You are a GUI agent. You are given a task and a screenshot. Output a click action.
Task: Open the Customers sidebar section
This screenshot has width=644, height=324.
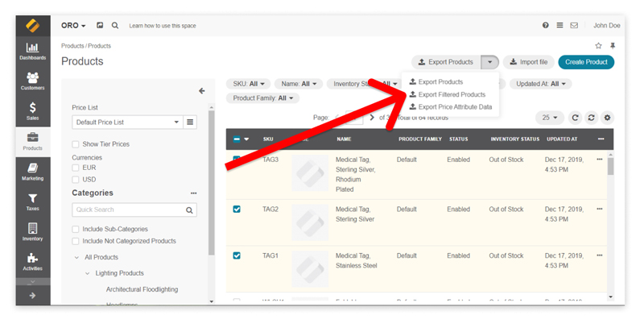[x=33, y=81]
